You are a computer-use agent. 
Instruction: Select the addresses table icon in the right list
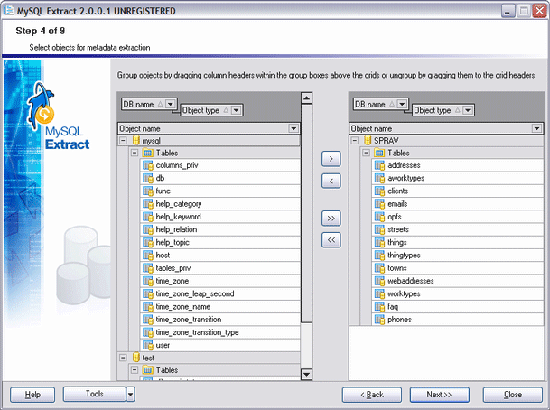[x=380, y=165]
